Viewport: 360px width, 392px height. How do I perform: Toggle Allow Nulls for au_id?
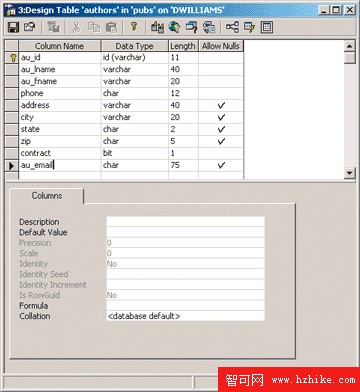point(221,58)
